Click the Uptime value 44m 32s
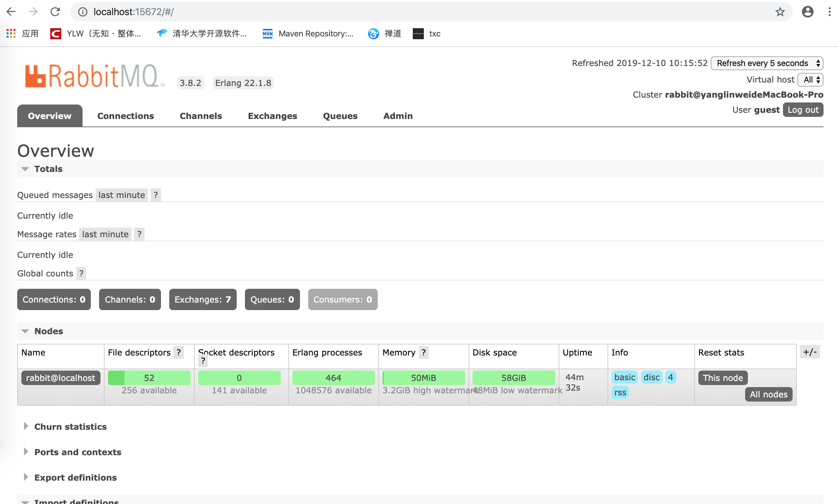The height and width of the screenshot is (504, 838). point(574,382)
